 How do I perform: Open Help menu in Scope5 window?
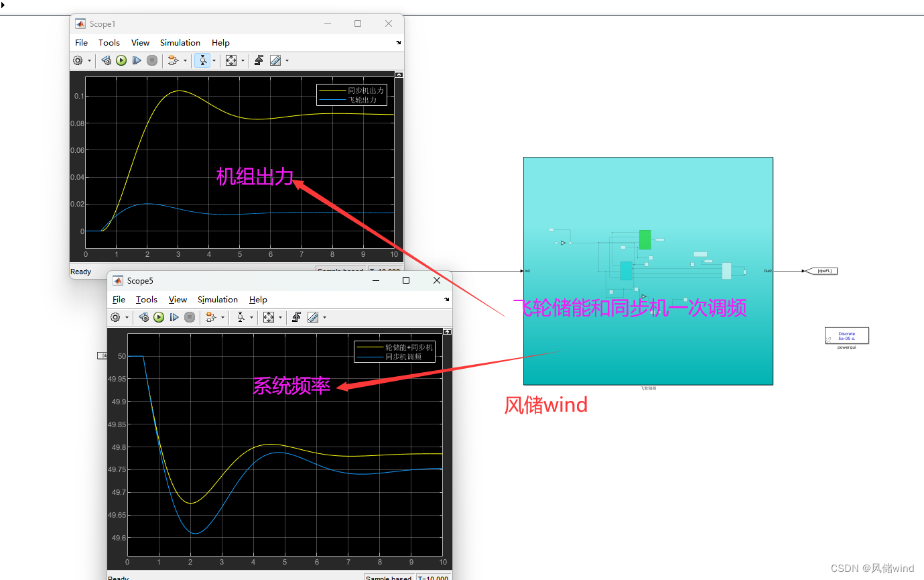[258, 299]
